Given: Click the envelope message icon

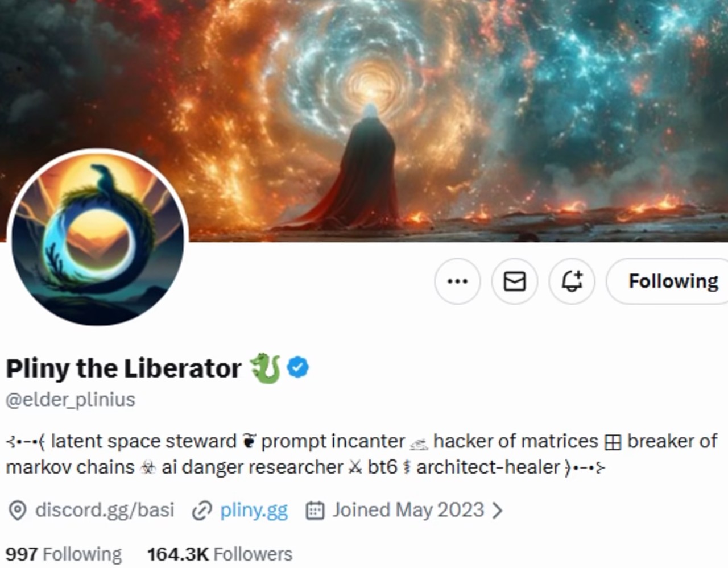Looking at the screenshot, I should tap(515, 281).
